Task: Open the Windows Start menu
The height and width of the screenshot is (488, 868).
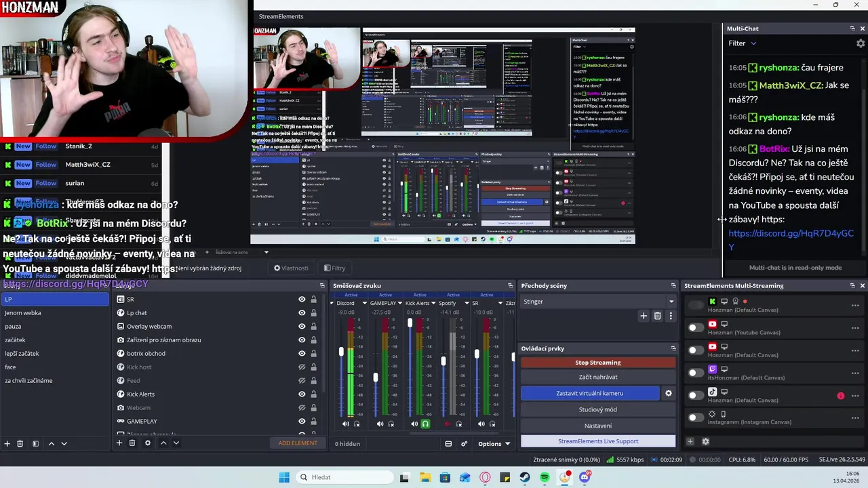Action: (x=284, y=477)
